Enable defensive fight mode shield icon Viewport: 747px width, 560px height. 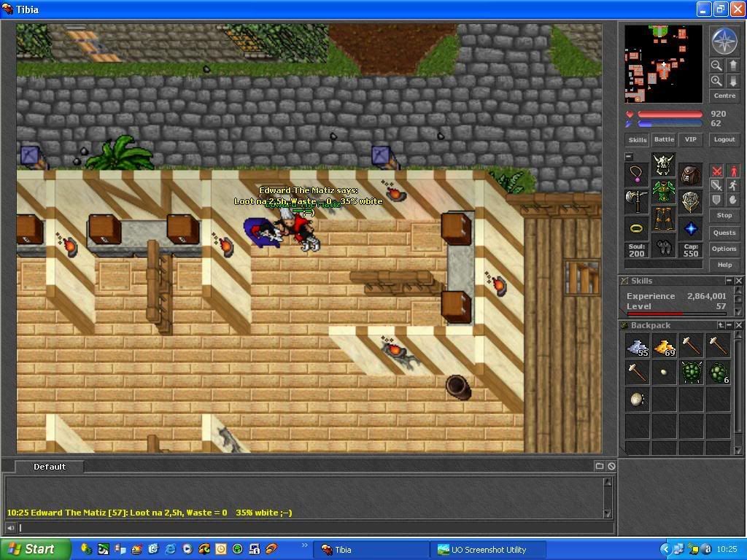click(x=716, y=200)
